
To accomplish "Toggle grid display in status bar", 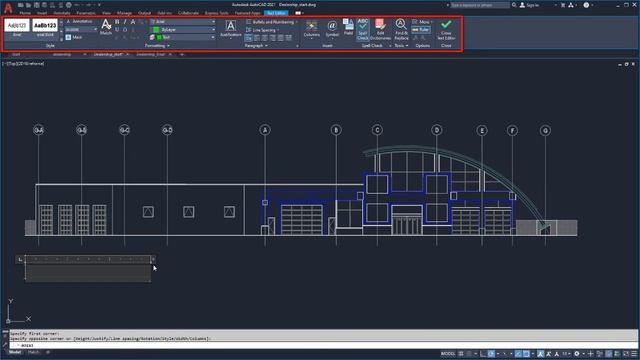I will (x=461, y=353).
